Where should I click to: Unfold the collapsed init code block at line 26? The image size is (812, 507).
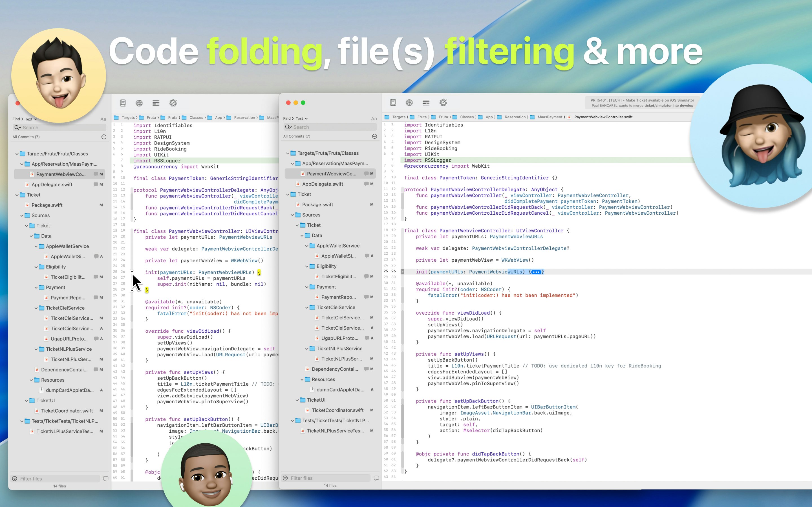402,272
